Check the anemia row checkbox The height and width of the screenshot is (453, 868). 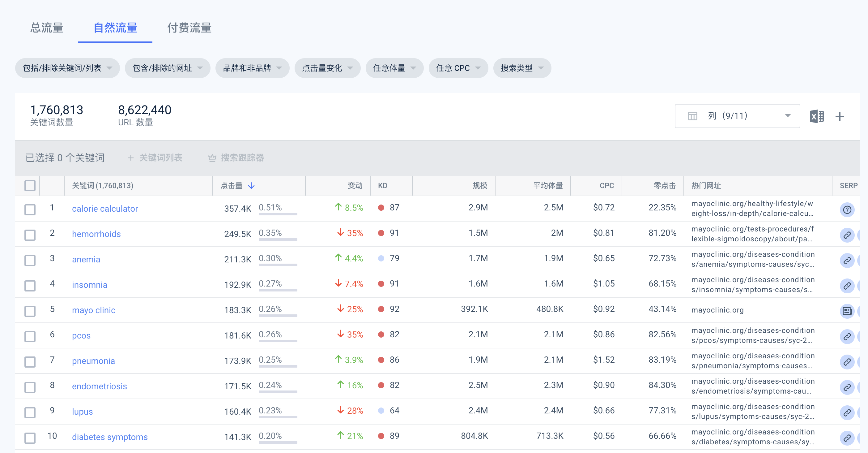[x=30, y=260]
